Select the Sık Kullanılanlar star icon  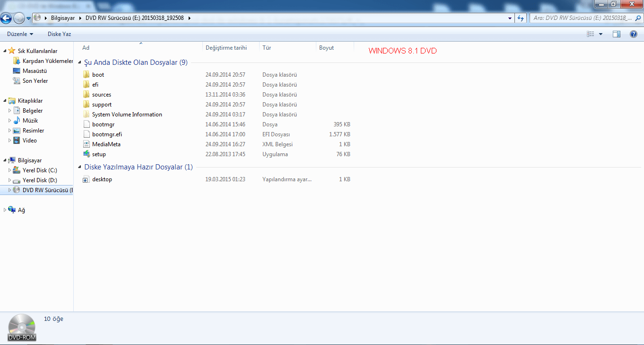(x=12, y=51)
